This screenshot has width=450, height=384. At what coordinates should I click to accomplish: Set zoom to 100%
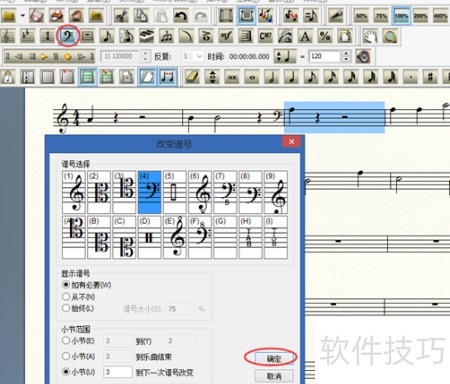tap(401, 16)
